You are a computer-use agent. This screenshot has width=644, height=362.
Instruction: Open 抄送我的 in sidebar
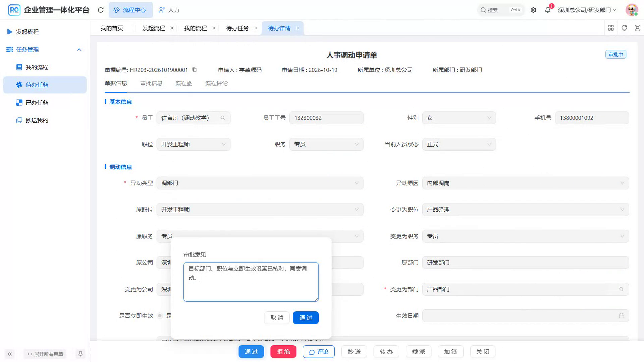click(45, 120)
